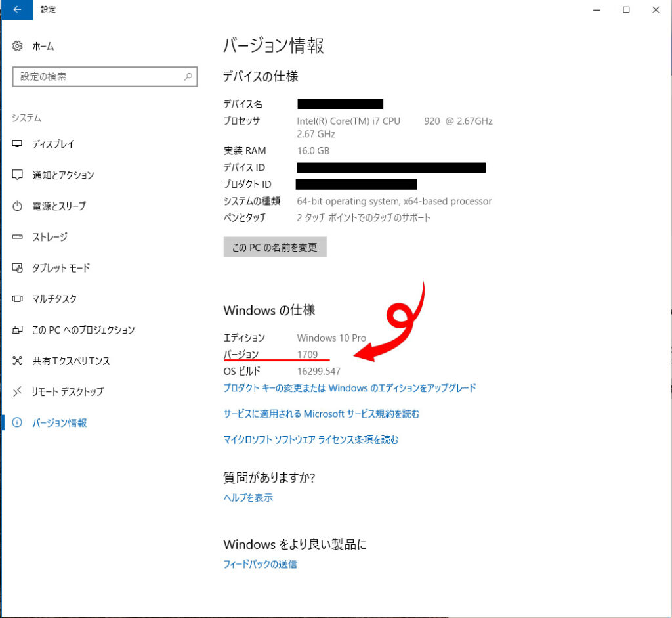Click the Tablet mode icon
This screenshot has width=672, height=618.
(x=17, y=268)
